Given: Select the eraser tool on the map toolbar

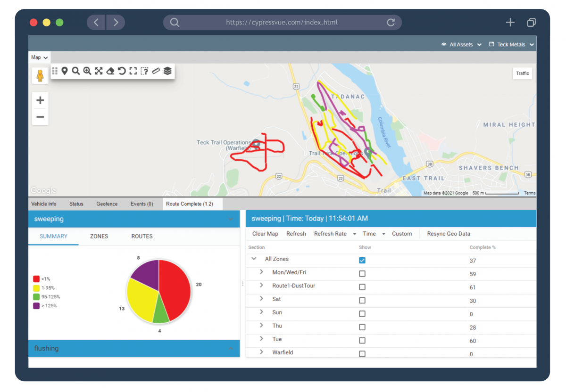Looking at the screenshot, I should click(110, 71).
